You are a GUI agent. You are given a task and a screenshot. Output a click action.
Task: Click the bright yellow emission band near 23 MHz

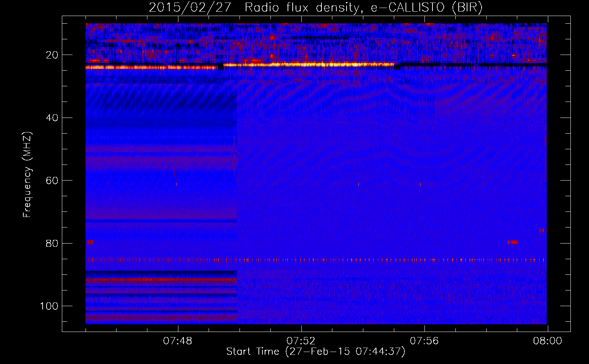pos(309,65)
